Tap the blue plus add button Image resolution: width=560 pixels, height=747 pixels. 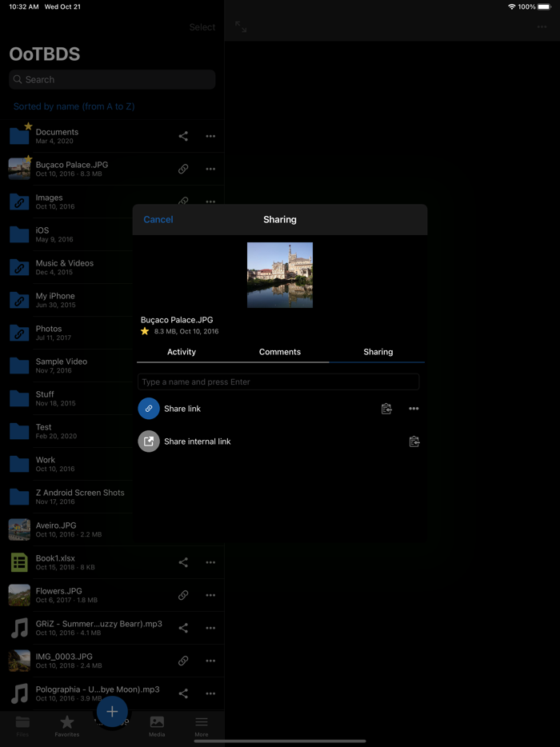click(x=112, y=712)
